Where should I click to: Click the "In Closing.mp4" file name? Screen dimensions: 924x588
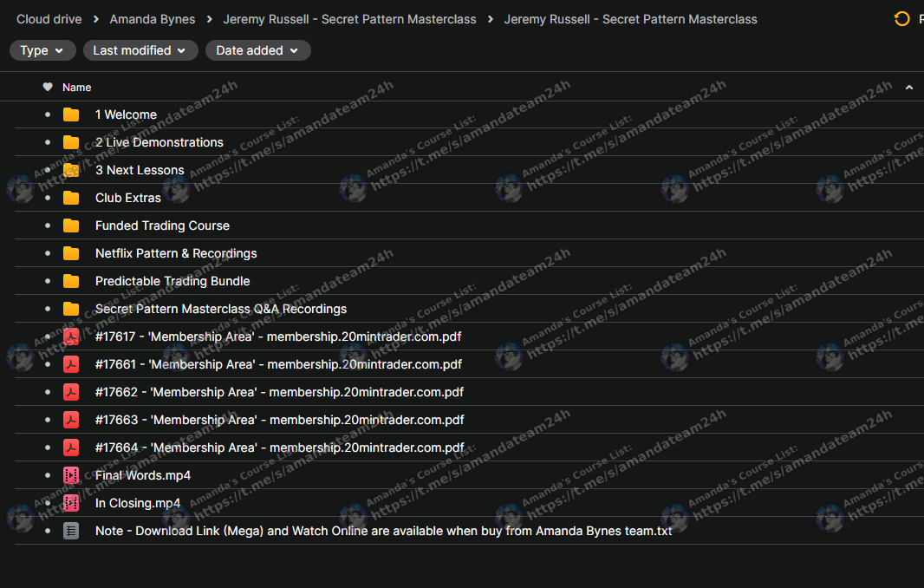138,502
